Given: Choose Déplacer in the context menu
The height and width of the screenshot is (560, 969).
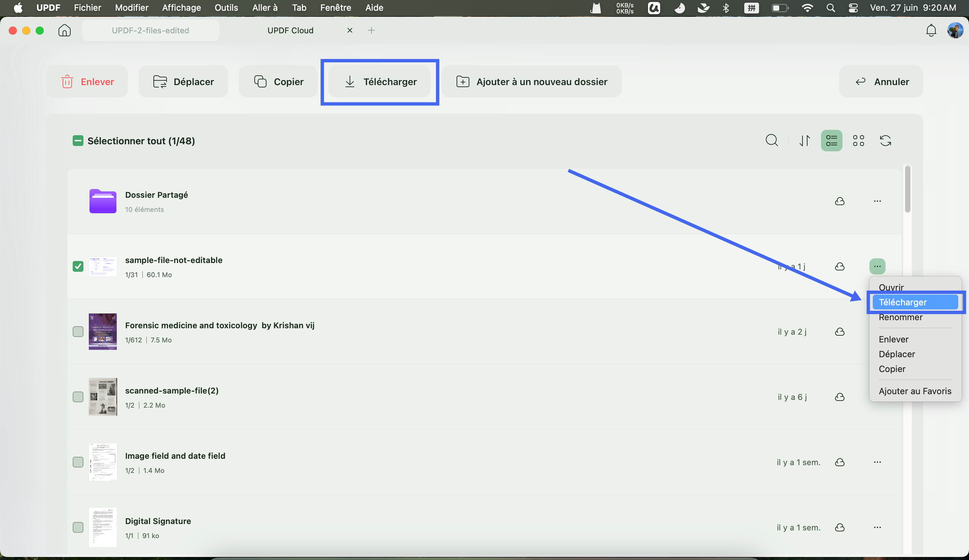Looking at the screenshot, I should tap(915, 354).
